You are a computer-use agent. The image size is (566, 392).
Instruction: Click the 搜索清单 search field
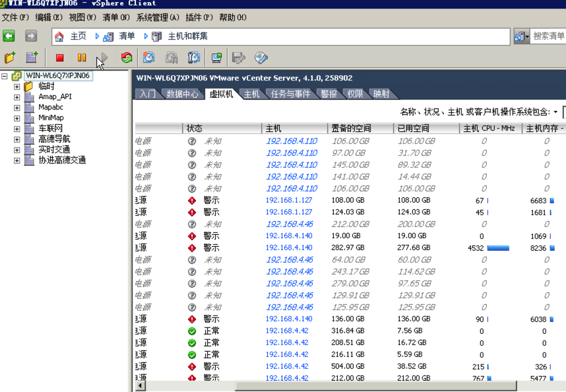click(548, 36)
